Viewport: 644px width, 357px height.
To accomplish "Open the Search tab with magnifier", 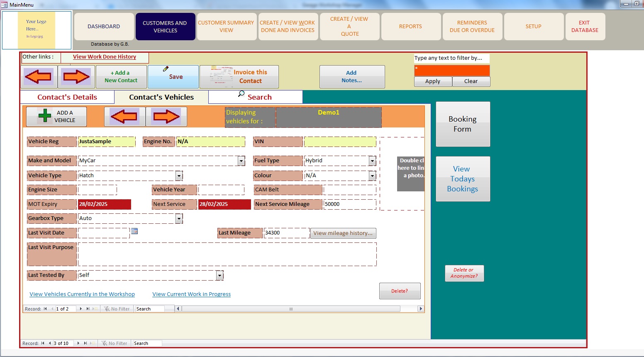I will tap(255, 97).
